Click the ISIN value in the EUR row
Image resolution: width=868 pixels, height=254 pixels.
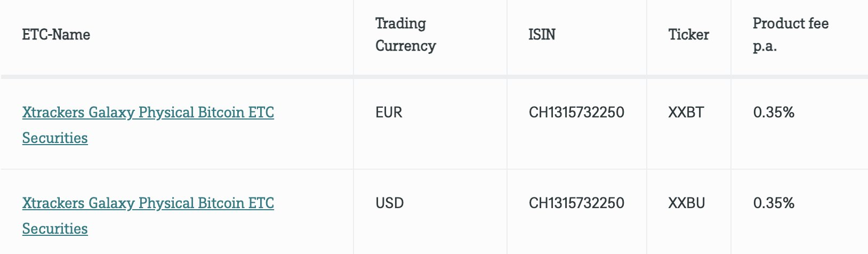click(x=576, y=113)
